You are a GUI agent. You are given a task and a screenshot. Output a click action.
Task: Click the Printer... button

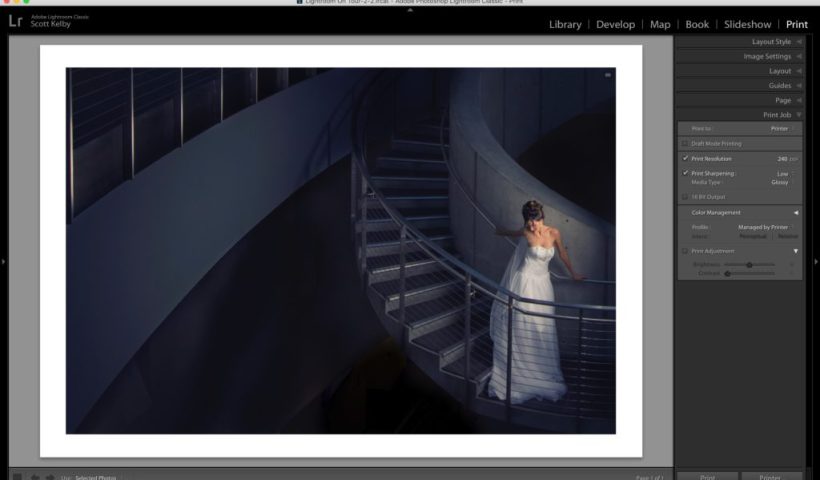771,477
